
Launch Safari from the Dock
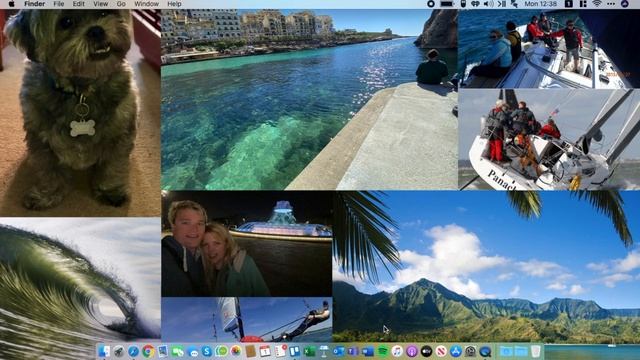pyautogui.click(x=133, y=351)
